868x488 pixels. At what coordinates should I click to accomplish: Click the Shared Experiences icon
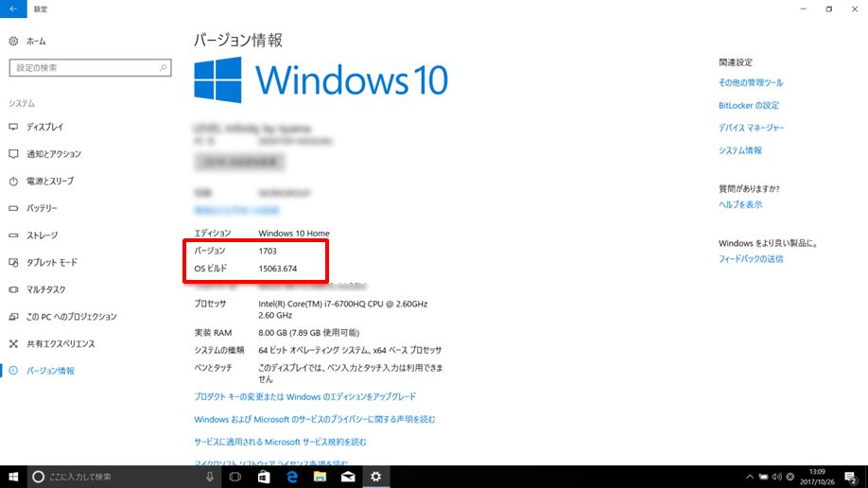13,344
